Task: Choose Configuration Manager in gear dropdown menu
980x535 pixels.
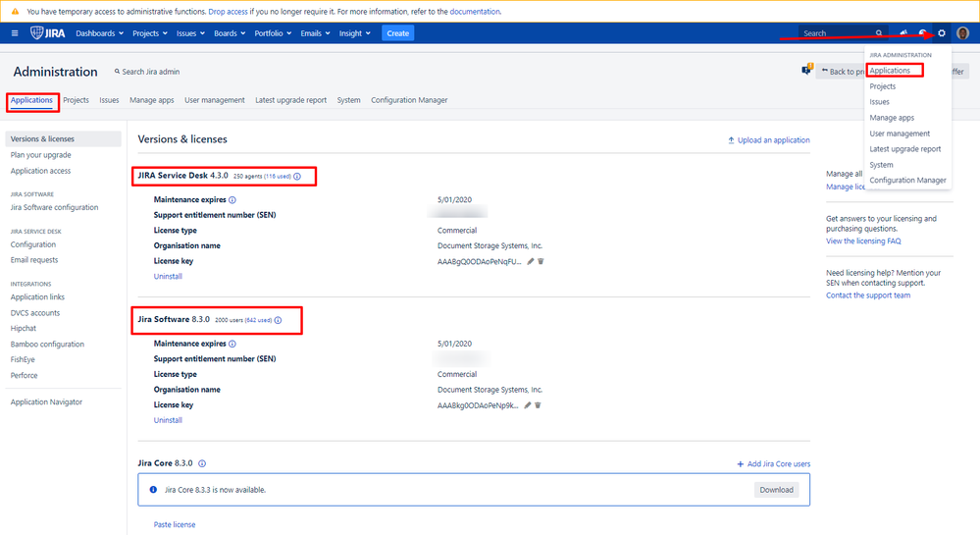Action: [x=907, y=181]
